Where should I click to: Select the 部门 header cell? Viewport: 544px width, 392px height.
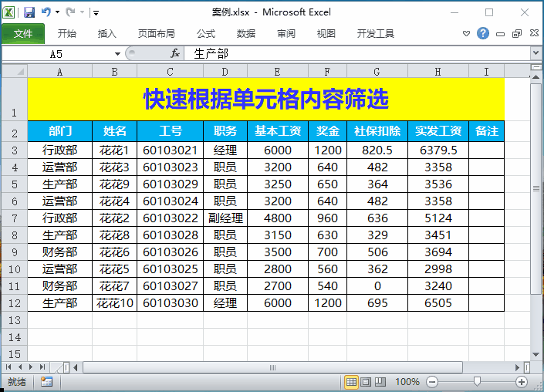pos(59,130)
